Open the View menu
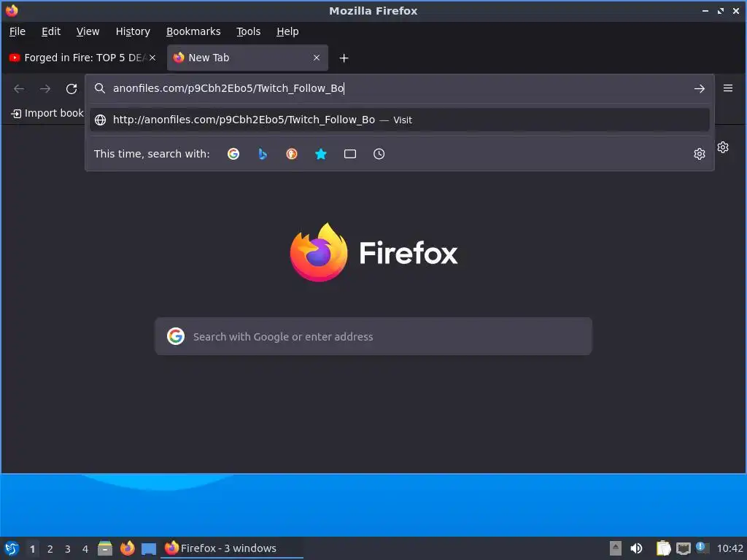Screen dimensions: 747x560 point(88,31)
